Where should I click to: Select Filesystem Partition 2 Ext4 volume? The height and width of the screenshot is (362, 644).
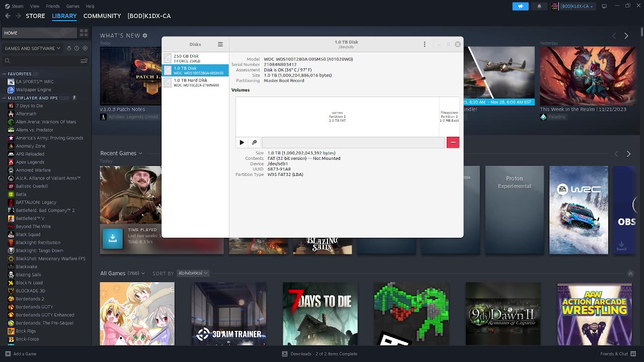click(x=449, y=117)
